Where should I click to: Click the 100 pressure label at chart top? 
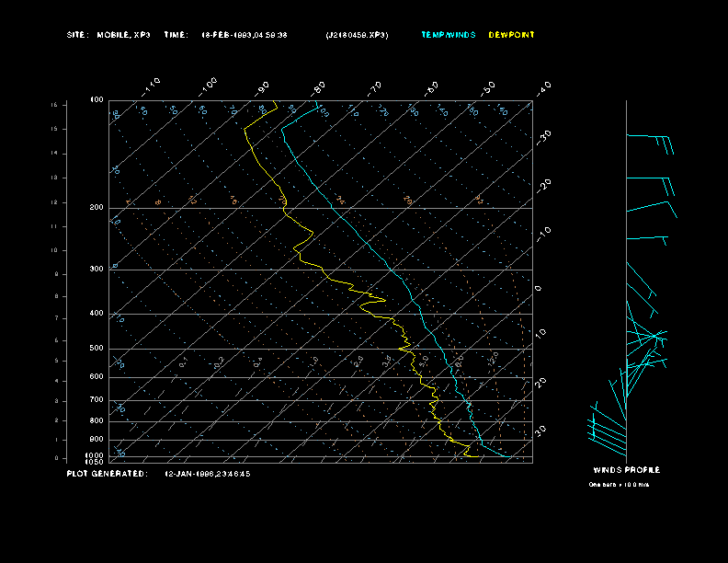click(x=97, y=99)
